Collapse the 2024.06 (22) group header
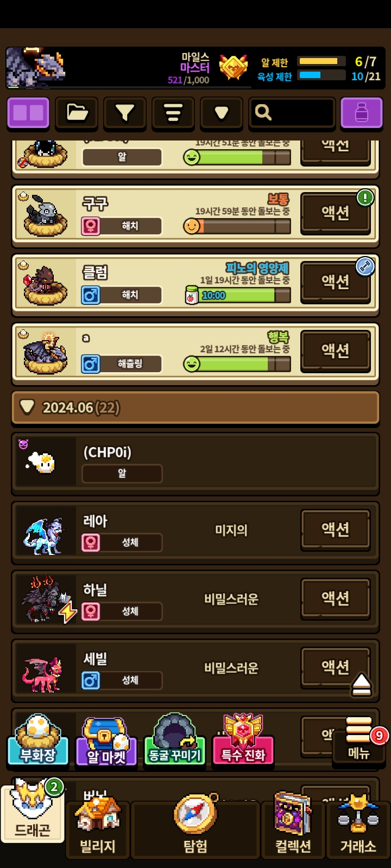Image resolution: width=391 pixels, height=868 pixels. pyautogui.click(x=195, y=407)
